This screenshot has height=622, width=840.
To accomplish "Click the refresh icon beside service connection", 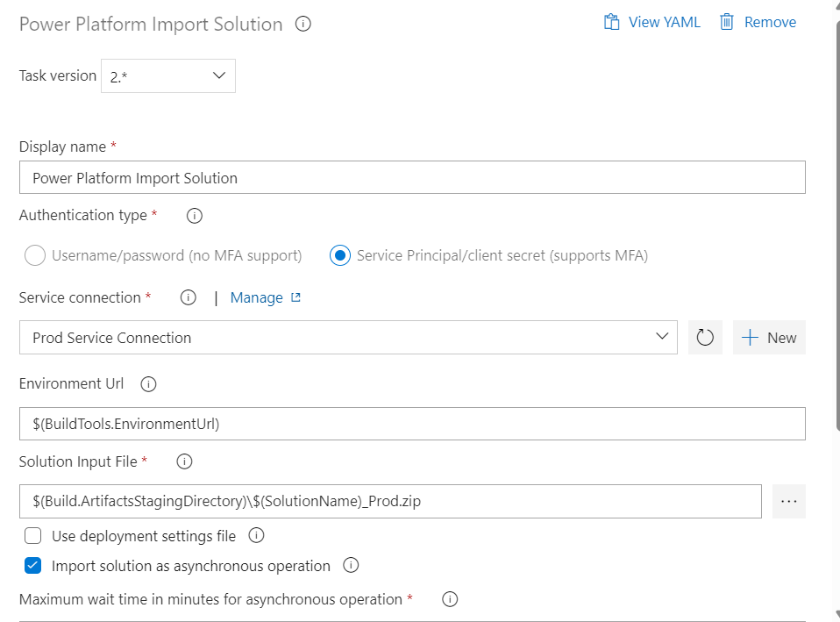I will click(x=705, y=337).
